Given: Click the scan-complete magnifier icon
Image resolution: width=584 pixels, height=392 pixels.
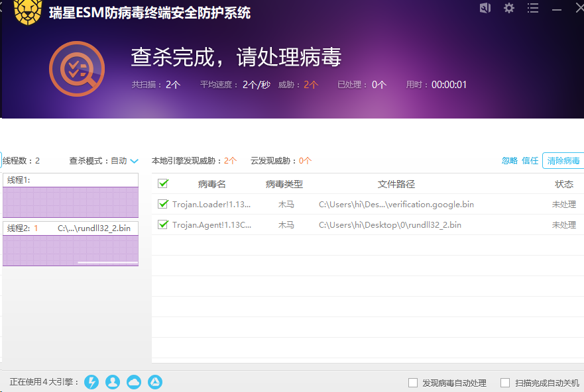Looking at the screenshot, I should click(76, 68).
